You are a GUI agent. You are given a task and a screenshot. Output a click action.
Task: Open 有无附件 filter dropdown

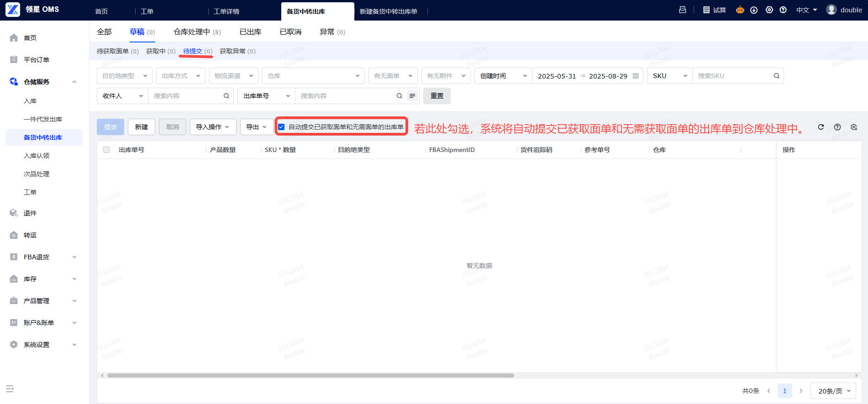[x=446, y=76]
